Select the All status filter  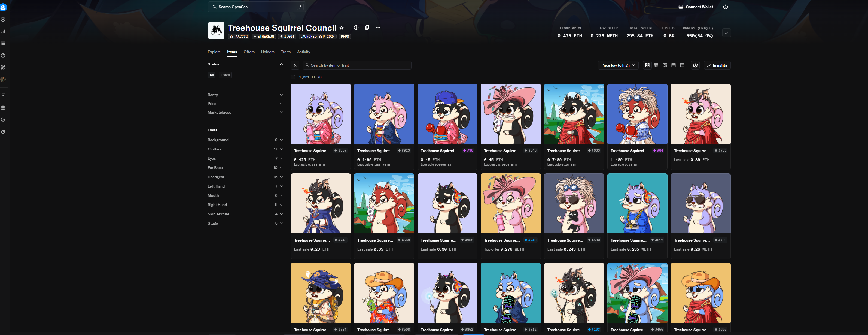pos(212,75)
